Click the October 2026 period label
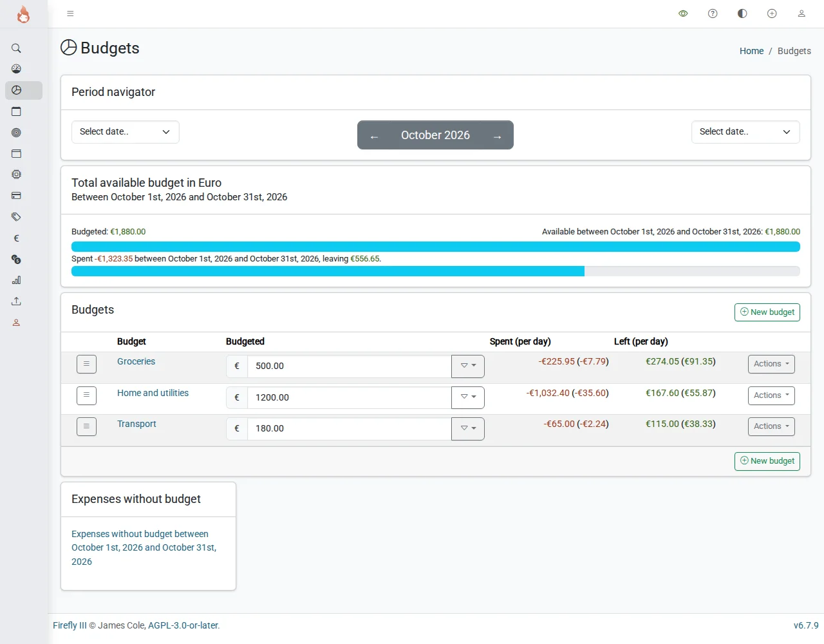 point(435,135)
